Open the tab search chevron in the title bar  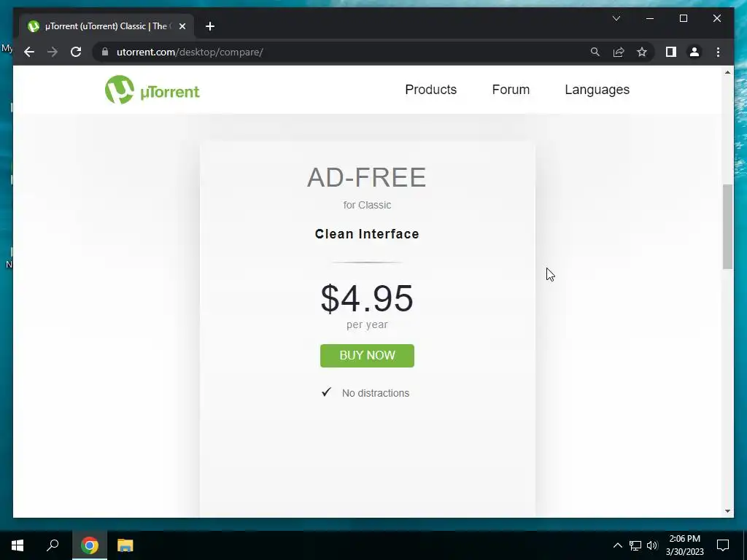tap(616, 18)
